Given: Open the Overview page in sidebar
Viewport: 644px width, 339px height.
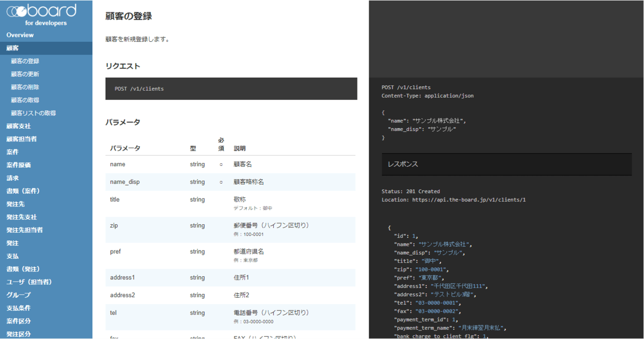Looking at the screenshot, I should click(x=20, y=35).
